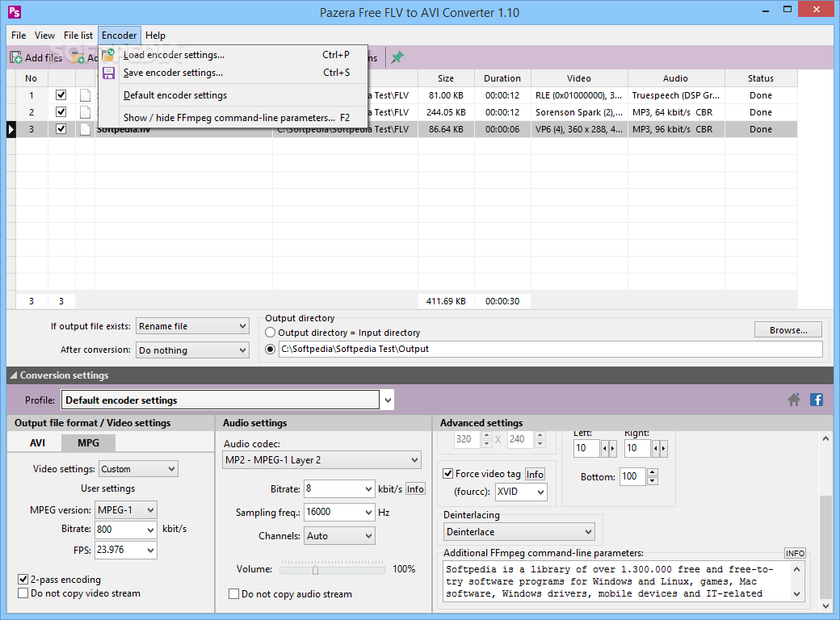Click the Advanced settings scroll down arrow
840x620 pixels.
[x=825, y=606]
